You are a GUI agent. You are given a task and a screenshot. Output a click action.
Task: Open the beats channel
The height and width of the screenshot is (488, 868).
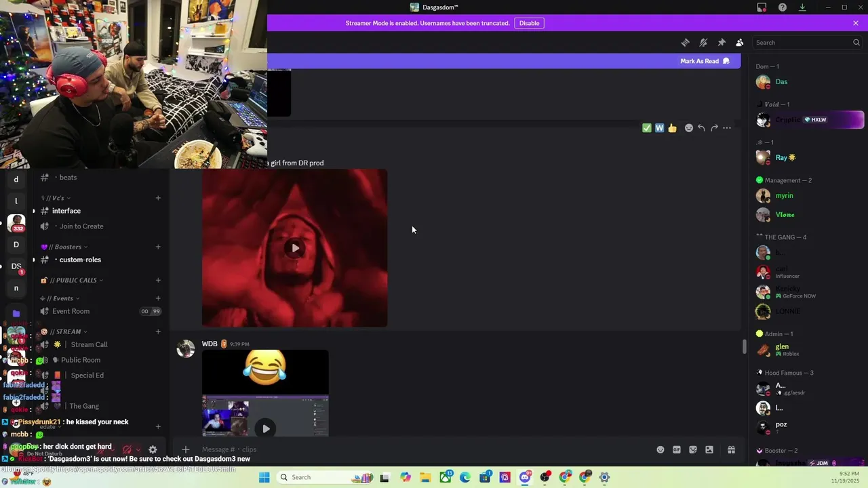(x=100, y=178)
